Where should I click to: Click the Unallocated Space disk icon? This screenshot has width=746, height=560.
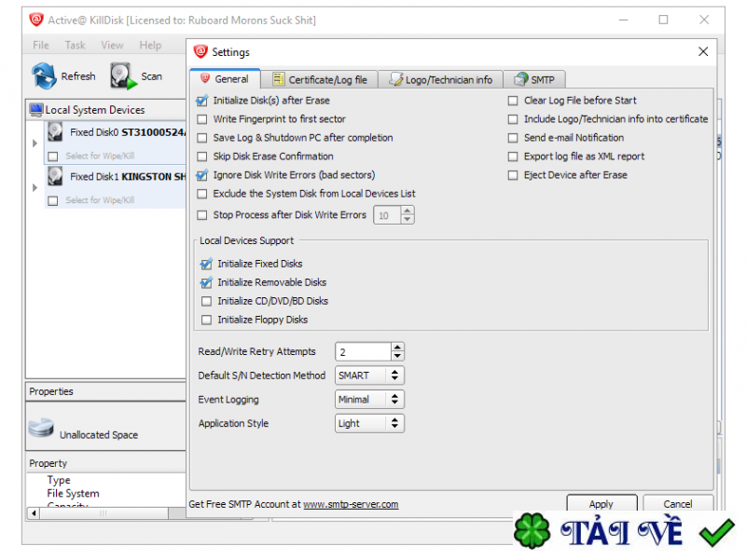[x=41, y=429]
